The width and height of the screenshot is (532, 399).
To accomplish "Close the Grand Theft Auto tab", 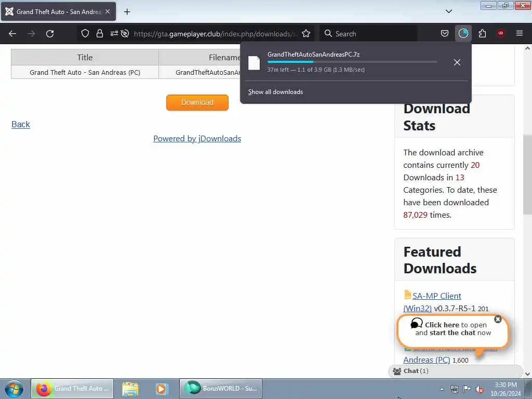I will tap(108, 11).
